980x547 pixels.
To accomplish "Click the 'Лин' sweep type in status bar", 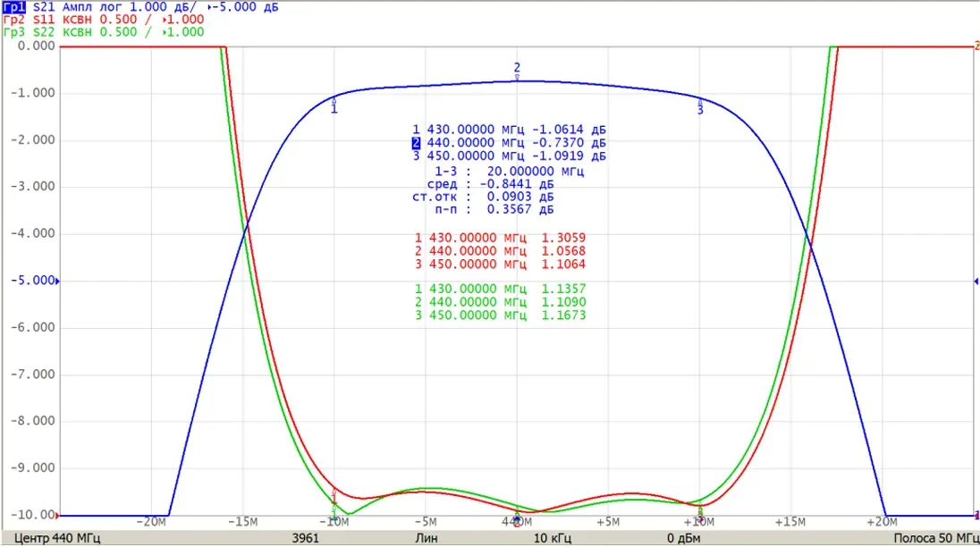I will [427, 538].
